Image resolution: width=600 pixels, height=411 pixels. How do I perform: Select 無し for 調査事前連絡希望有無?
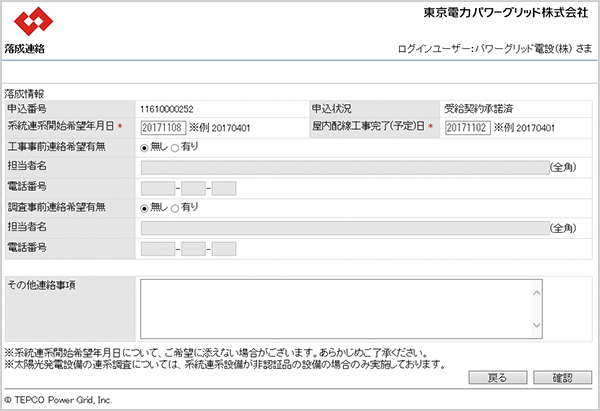(144, 209)
